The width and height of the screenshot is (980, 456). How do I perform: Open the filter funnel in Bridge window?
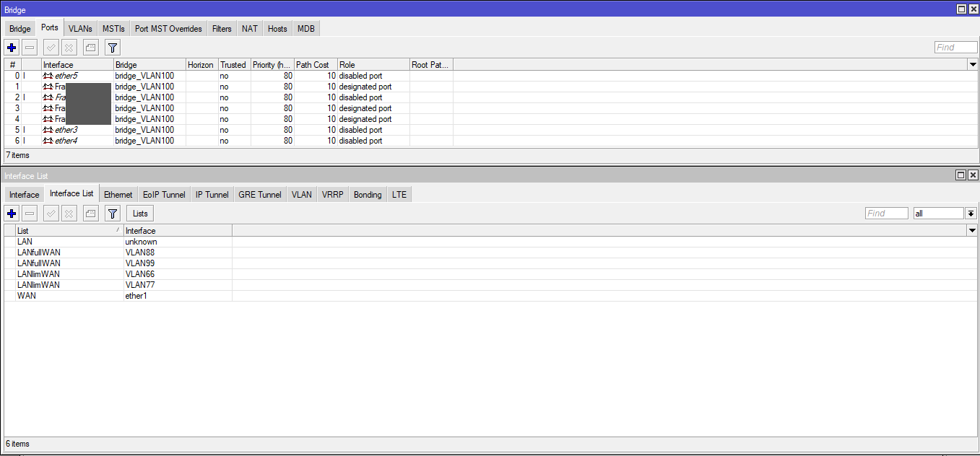click(113, 48)
